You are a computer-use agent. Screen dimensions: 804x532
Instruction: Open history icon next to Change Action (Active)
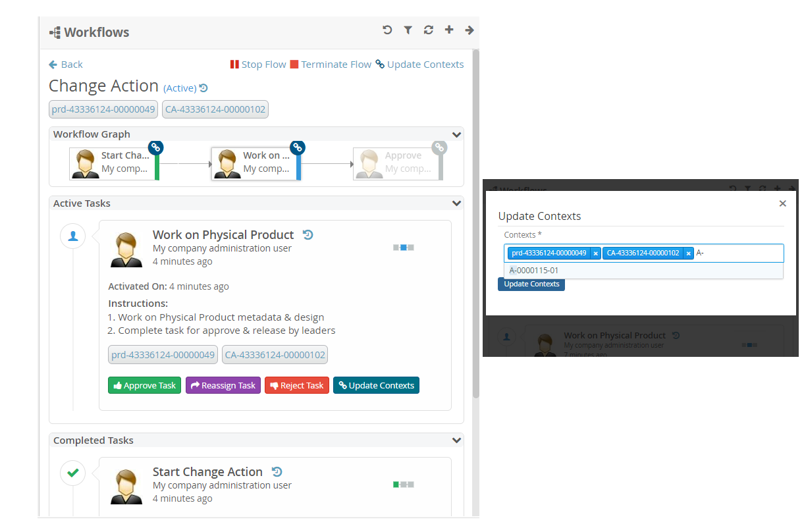203,88
